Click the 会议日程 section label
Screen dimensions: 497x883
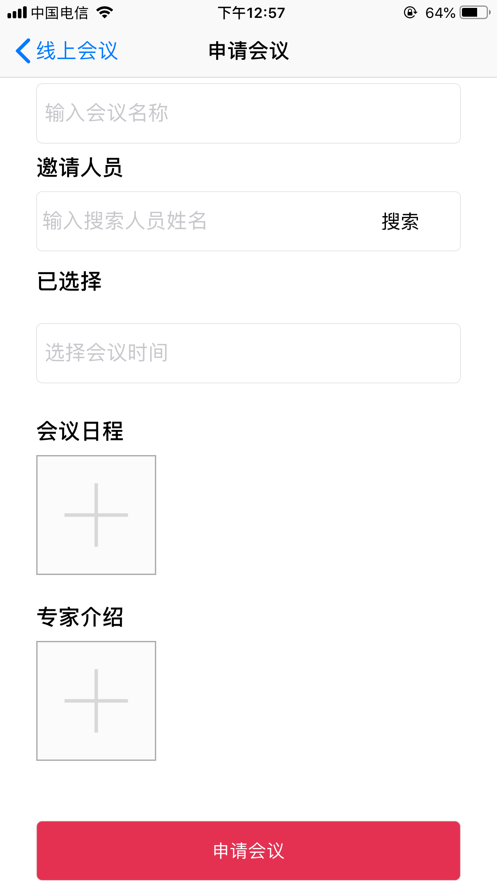pyautogui.click(x=80, y=431)
